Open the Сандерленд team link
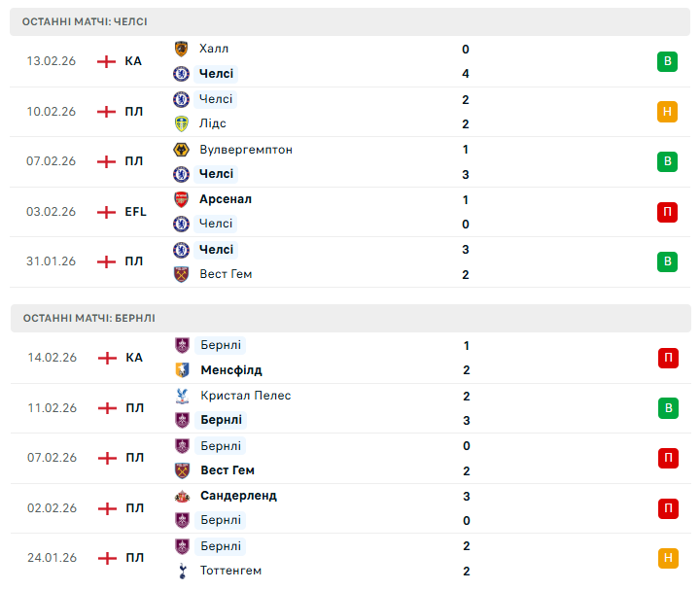Screen dimensions: 700x590 pos(238,496)
